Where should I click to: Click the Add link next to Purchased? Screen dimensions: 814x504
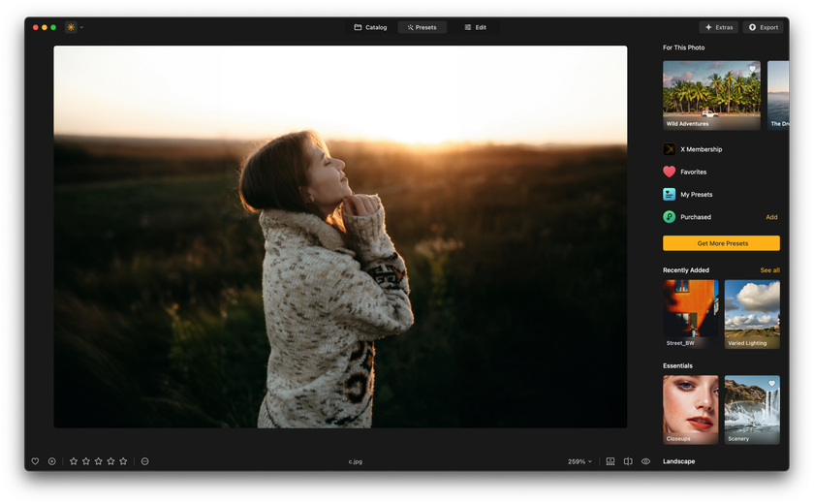771,217
